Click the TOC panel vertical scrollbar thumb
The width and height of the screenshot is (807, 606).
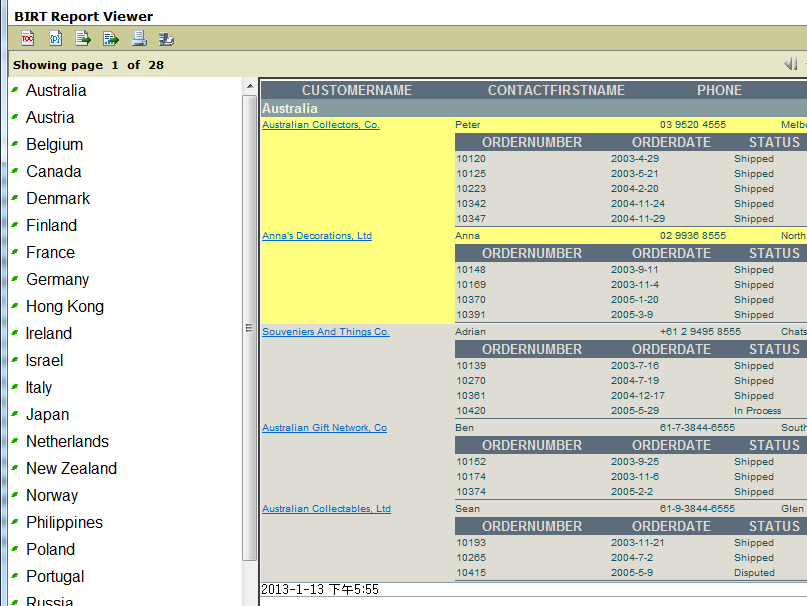pyautogui.click(x=250, y=328)
